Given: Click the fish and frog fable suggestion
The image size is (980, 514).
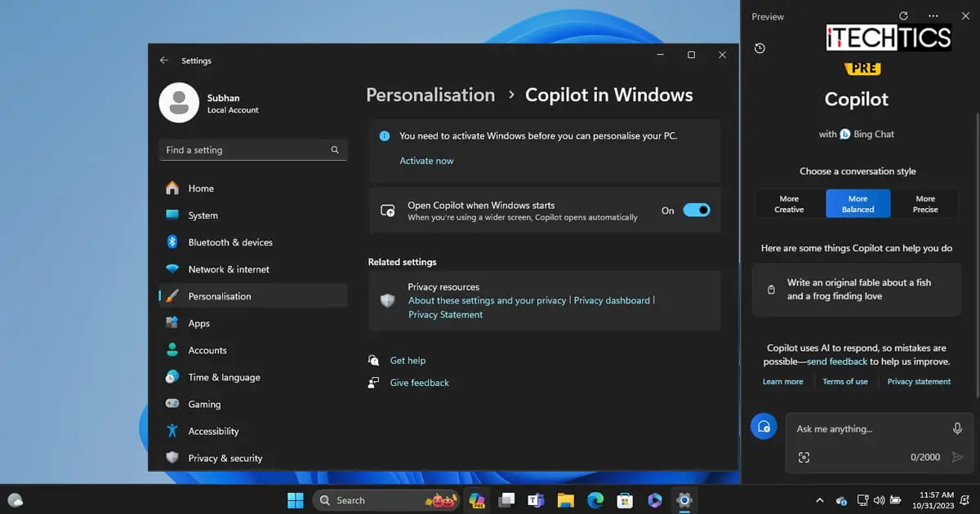Looking at the screenshot, I should tap(856, 290).
